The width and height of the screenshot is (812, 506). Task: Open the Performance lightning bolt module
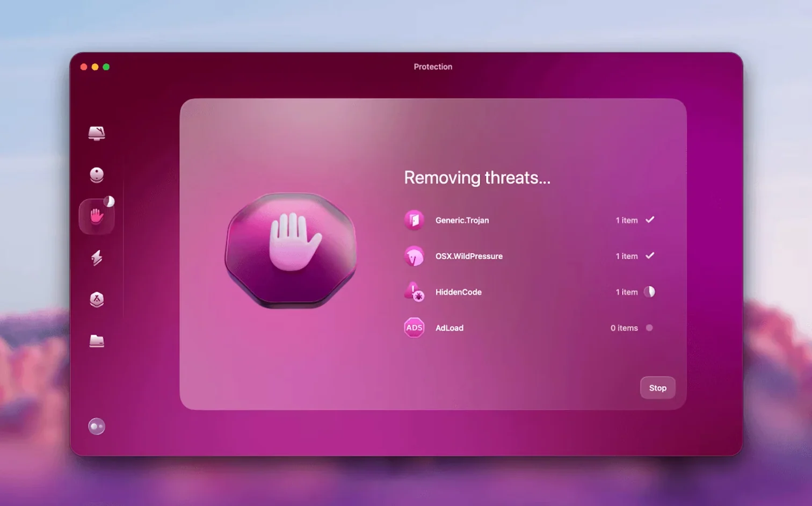point(97,258)
